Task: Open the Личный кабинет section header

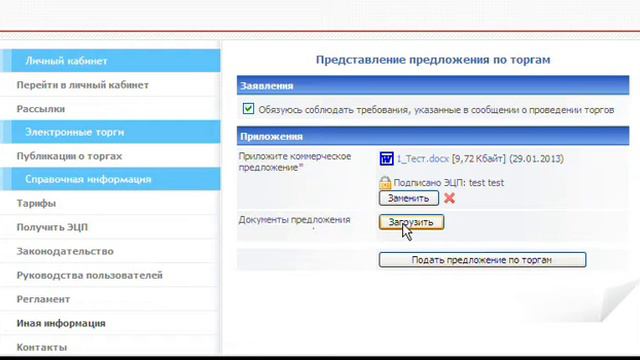Action: coord(110,61)
